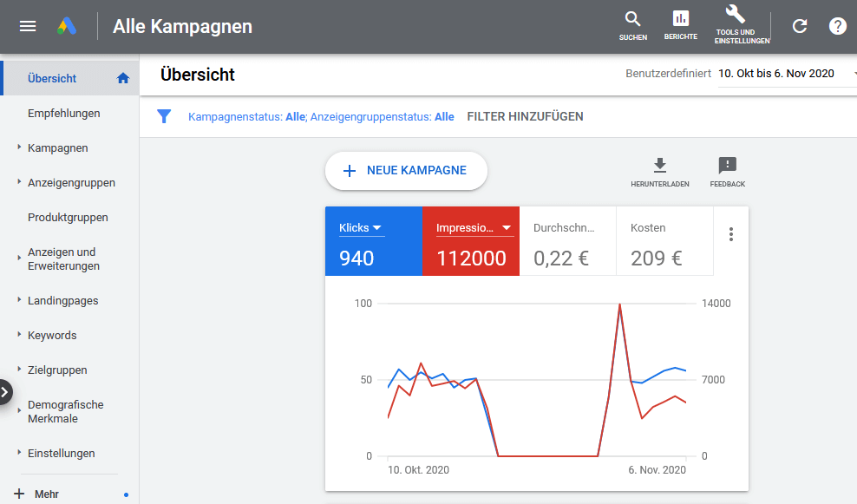Select Empfehlungen in the sidebar
The height and width of the screenshot is (504, 857).
click(64, 113)
